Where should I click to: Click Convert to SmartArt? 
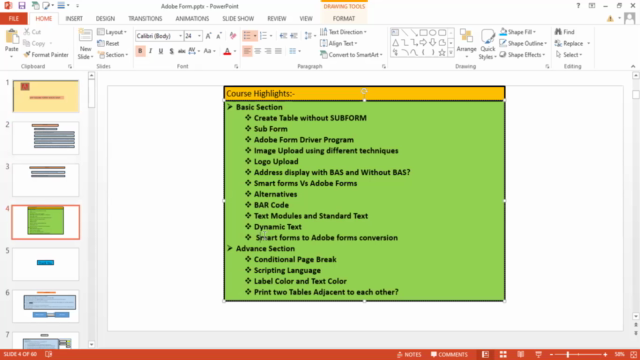351,55
